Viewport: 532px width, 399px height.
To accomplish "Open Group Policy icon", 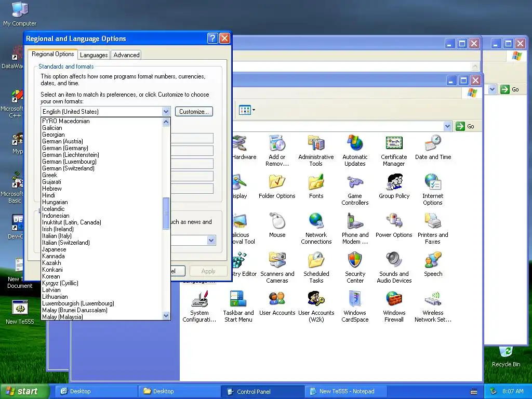I will point(394,187).
